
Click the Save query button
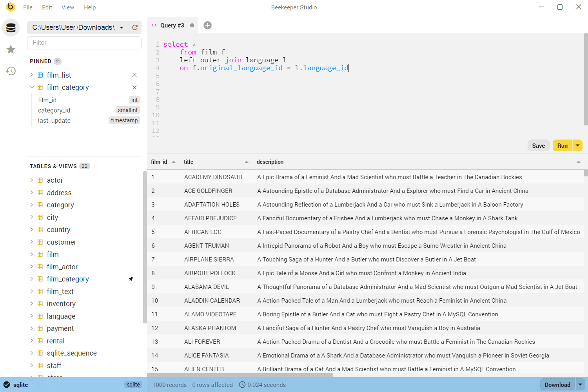click(x=538, y=146)
